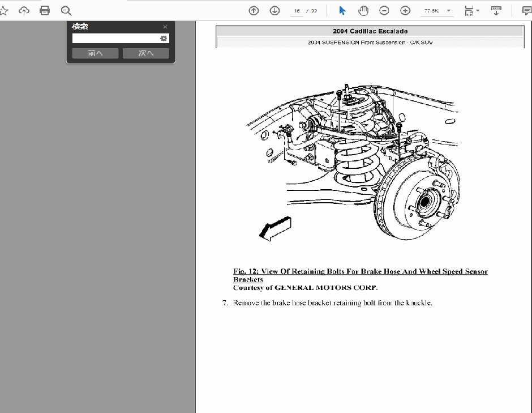
Task: Activate the selection arrow tool
Action: [x=342, y=11]
